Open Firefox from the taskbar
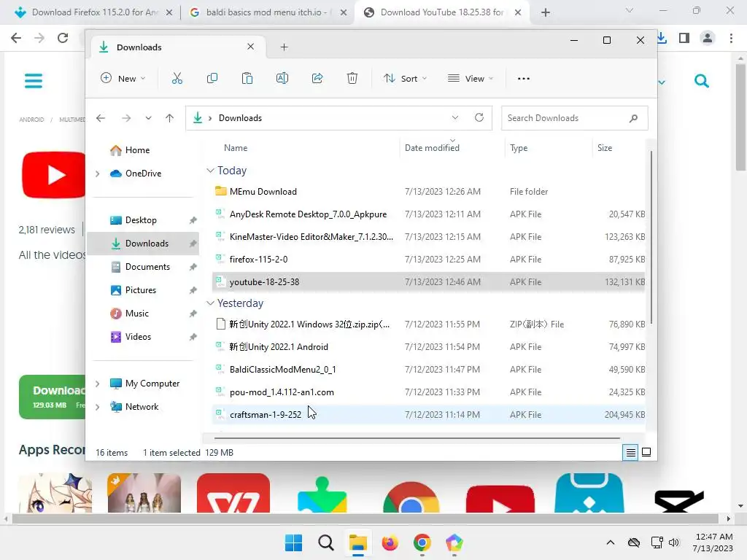 pos(390,542)
